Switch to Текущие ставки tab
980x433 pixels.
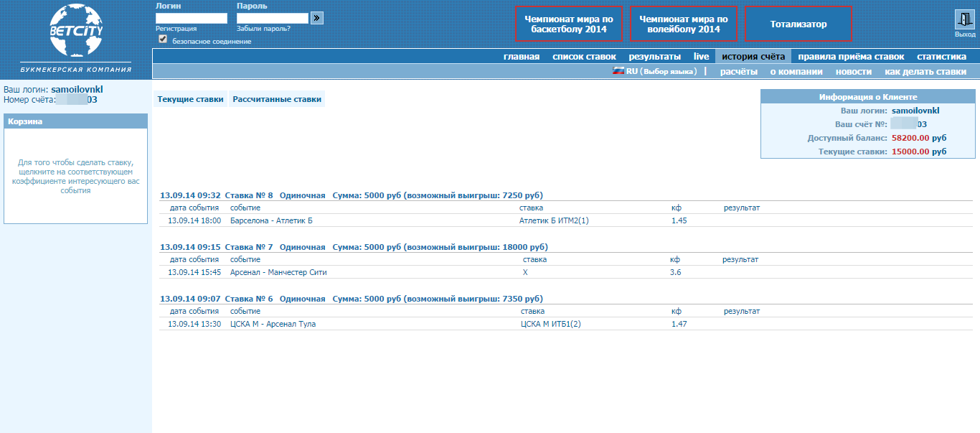(x=190, y=99)
